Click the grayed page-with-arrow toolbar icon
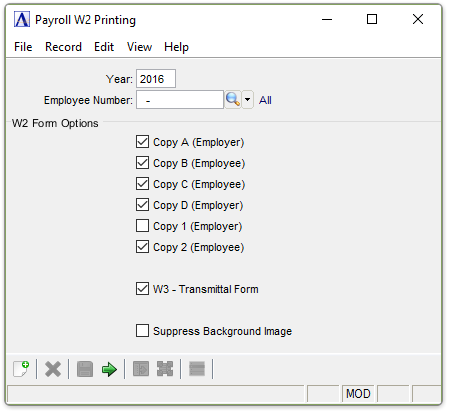The height and width of the screenshot is (414, 451). point(141,369)
